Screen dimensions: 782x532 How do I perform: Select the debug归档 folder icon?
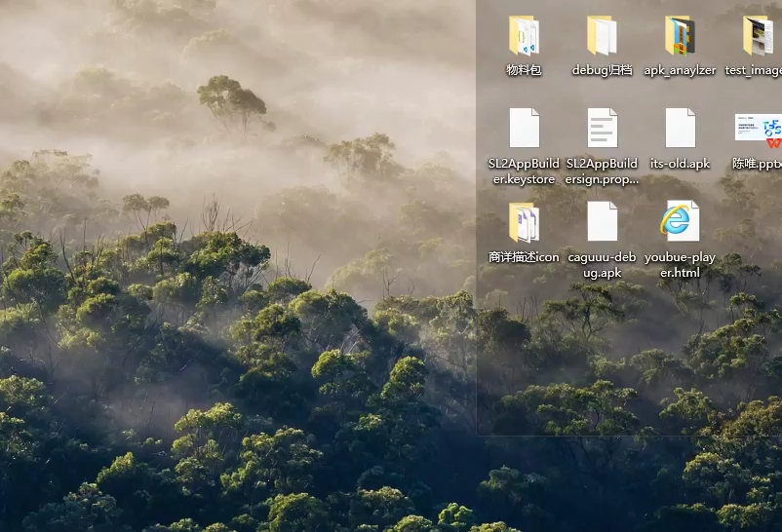(x=602, y=35)
